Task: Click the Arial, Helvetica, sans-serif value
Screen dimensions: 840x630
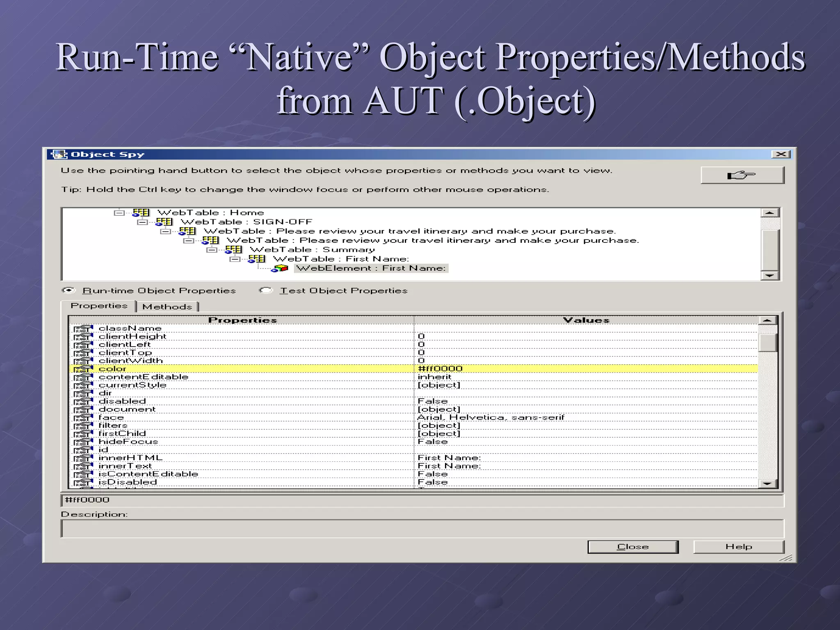Action: click(491, 418)
